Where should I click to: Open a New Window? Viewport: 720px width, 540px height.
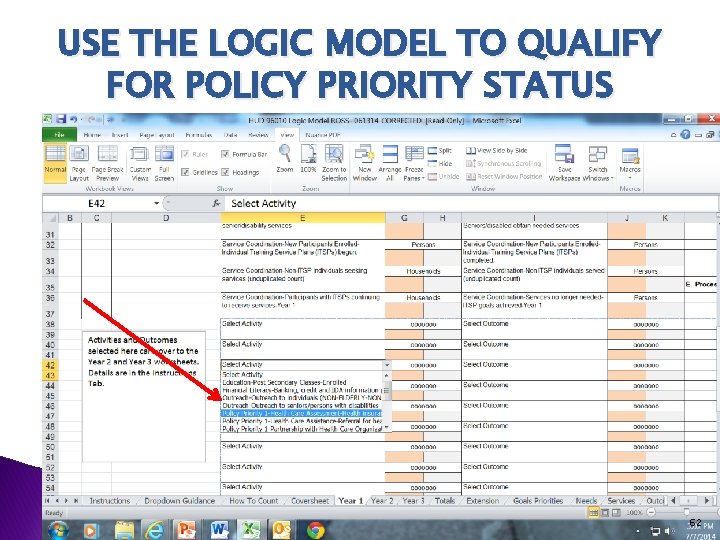[x=365, y=163]
